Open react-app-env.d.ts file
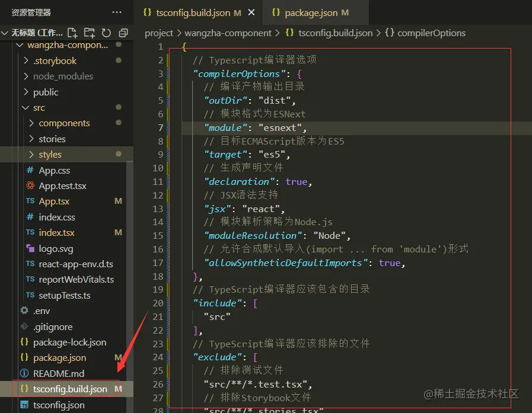532x413 pixels. click(x=76, y=264)
